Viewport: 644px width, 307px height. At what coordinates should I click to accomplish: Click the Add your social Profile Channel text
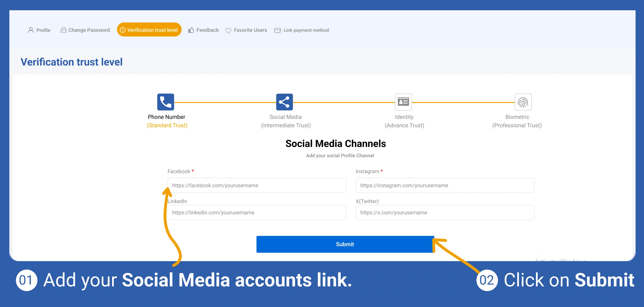click(340, 156)
